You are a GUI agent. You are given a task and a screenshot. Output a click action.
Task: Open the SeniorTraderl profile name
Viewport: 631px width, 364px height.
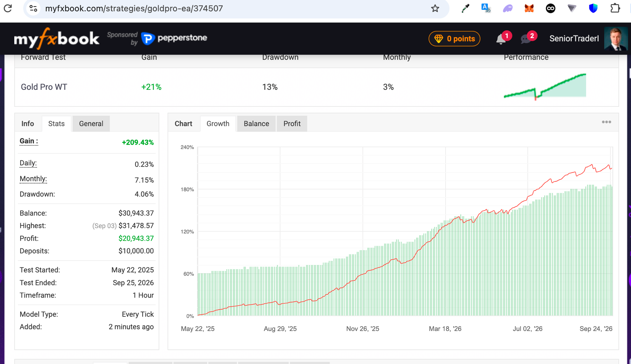[574, 38]
